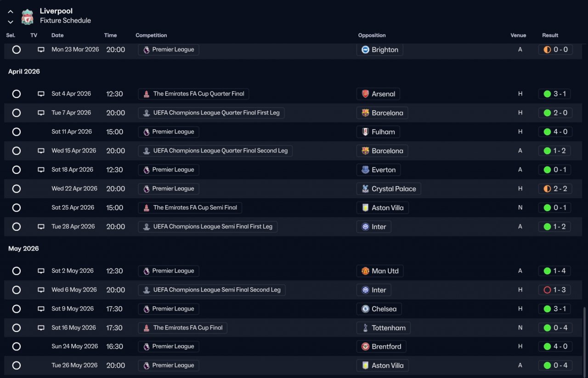Select the Arsenal fixture radio circle
This screenshot has width=588, height=378.
point(17,94)
